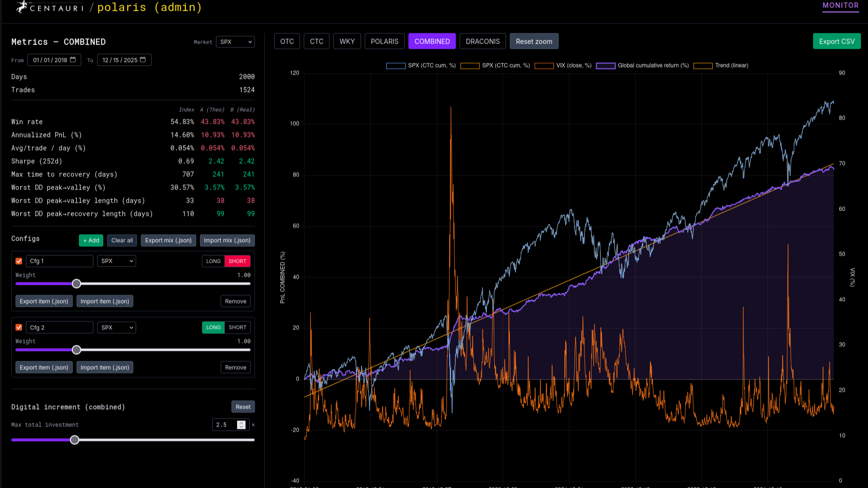868x488 pixels.
Task: Click the Centauri logo icon
Action: coord(22,7)
